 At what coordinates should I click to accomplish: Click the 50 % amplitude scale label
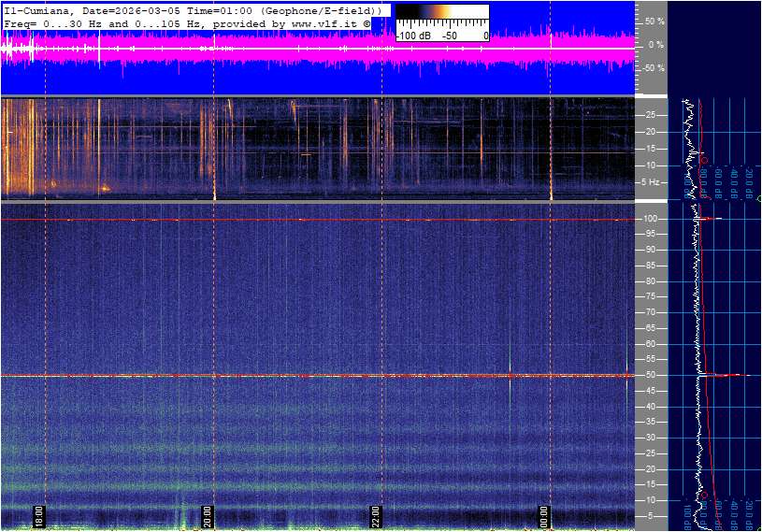coord(654,21)
